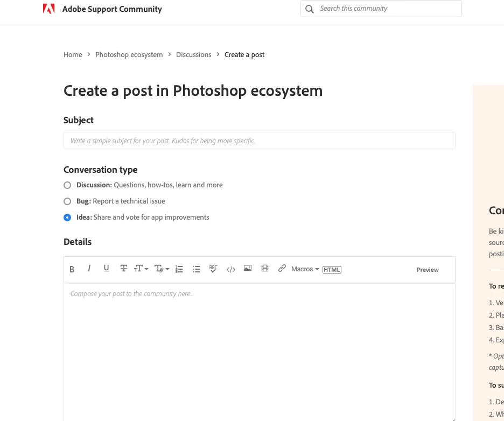Insert a video into post
Image resolution: width=504 pixels, height=421 pixels.
(265, 268)
